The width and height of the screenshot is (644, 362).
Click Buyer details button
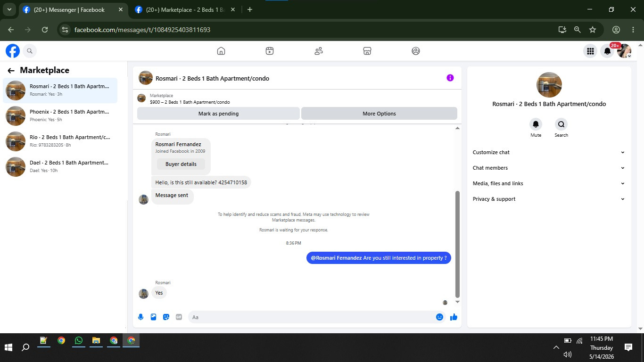tap(181, 164)
